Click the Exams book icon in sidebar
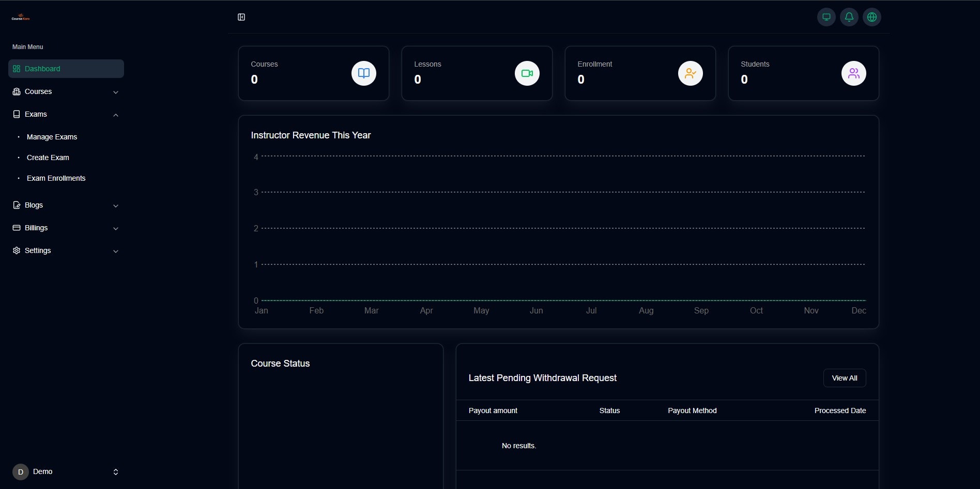This screenshot has width=980, height=489. pyautogui.click(x=17, y=114)
